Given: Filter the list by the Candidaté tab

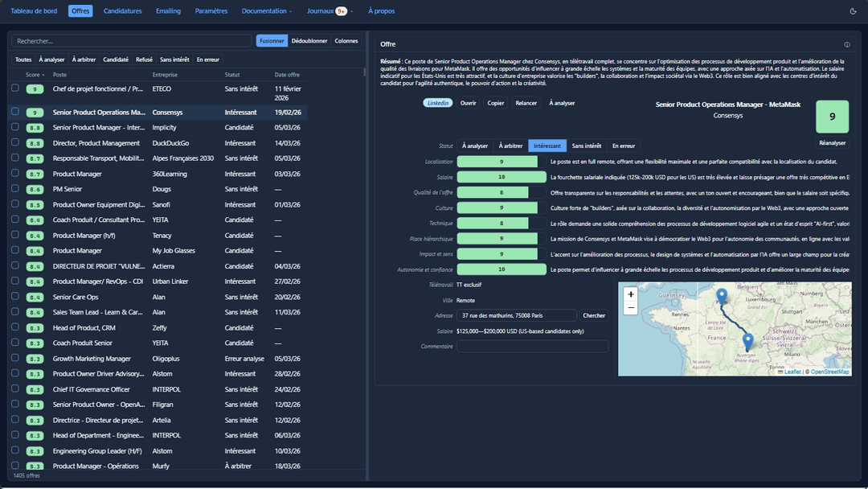Looking at the screenshot, I should click(x=116, y=60).
